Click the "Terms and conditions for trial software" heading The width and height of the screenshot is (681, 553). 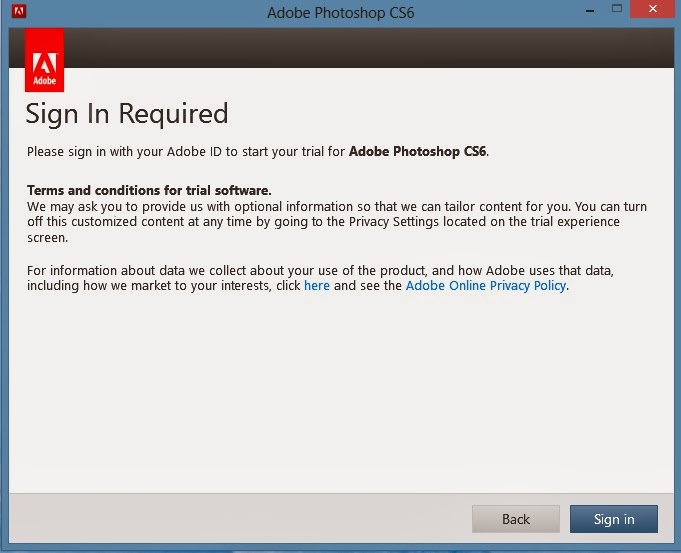pyautogui.click(x=149, y=191)
